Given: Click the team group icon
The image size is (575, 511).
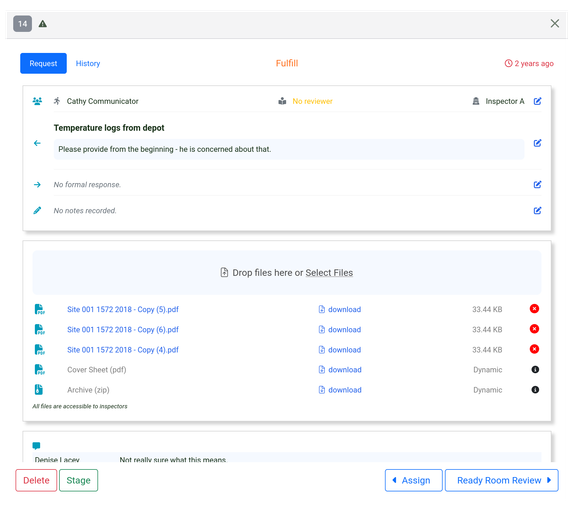Looking at the screenshot, I should tap(37, 101).
